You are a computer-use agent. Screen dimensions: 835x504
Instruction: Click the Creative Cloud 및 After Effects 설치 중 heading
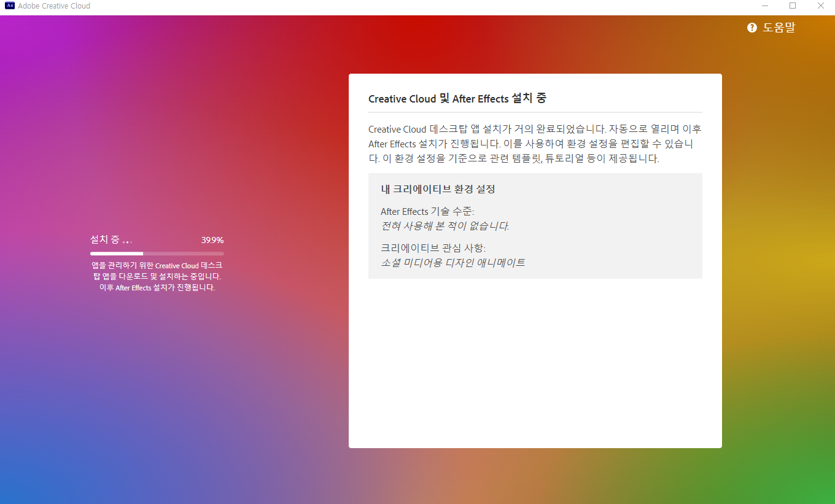(457, 98)
